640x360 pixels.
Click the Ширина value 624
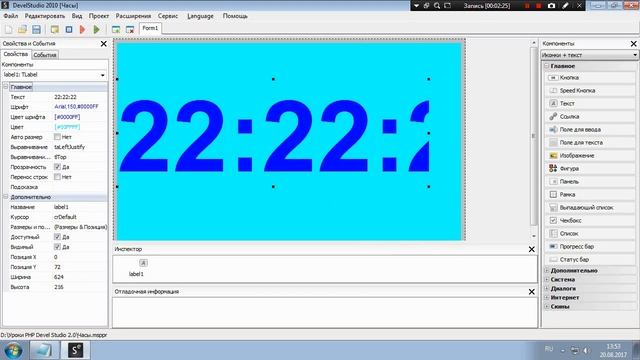[59, 277]
